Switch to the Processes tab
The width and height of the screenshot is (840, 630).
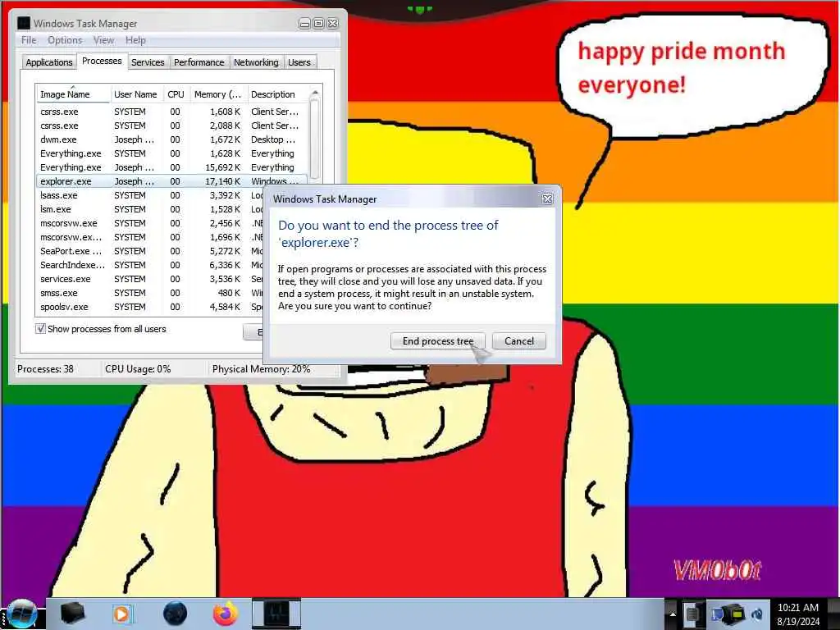[x=102, y=61]
